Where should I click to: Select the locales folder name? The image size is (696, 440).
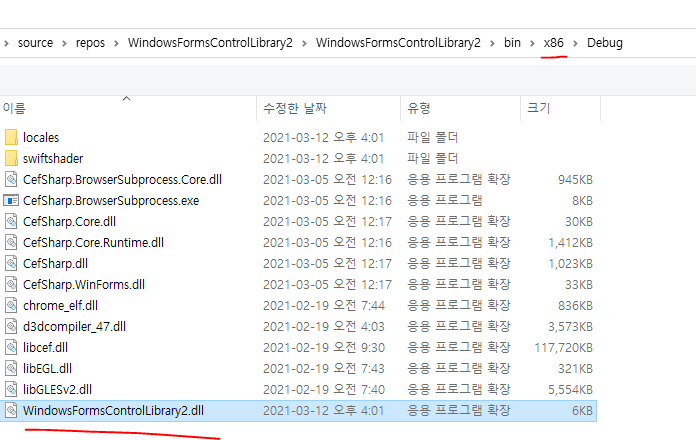click(41, 138)
